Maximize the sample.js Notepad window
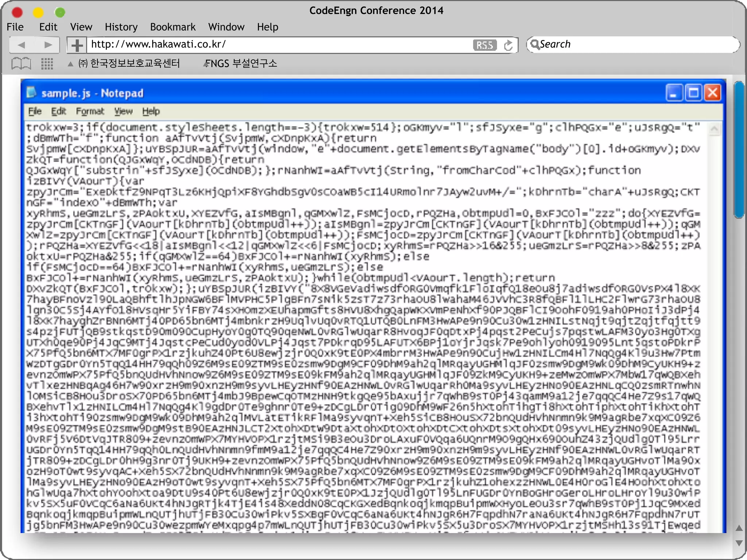Screen dimensions: 747x560 tap(693, 93)
